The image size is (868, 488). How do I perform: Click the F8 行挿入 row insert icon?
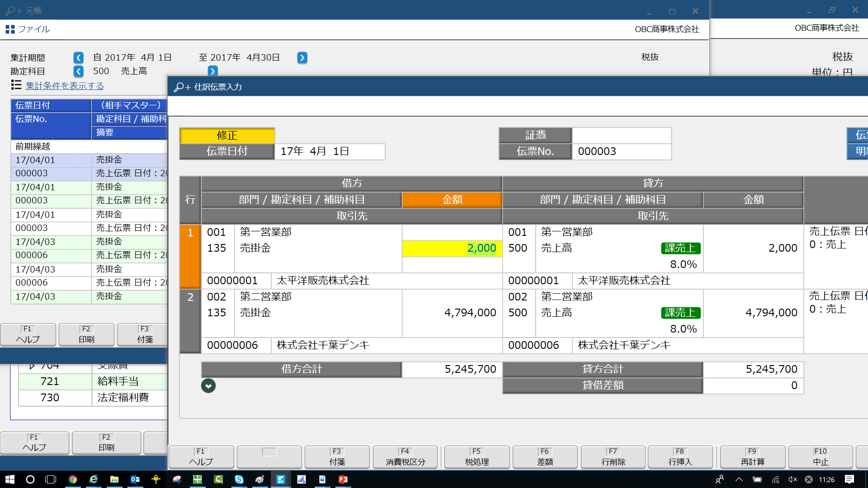click(680, 456)
